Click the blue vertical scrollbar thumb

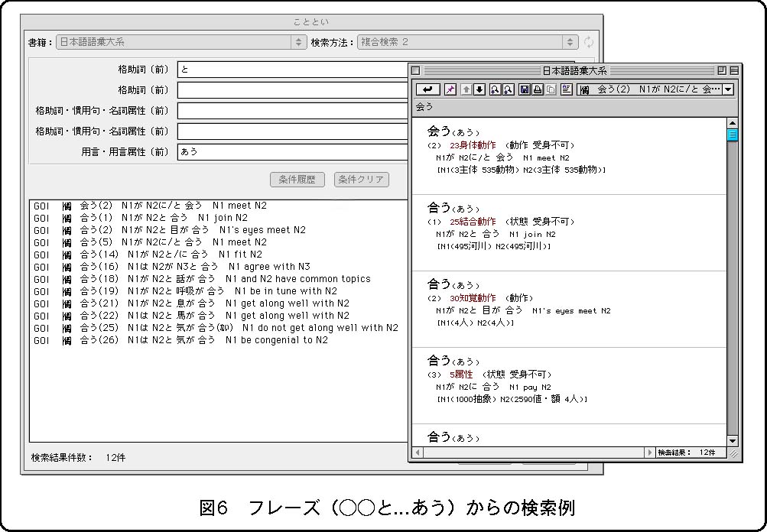(733, 135)
